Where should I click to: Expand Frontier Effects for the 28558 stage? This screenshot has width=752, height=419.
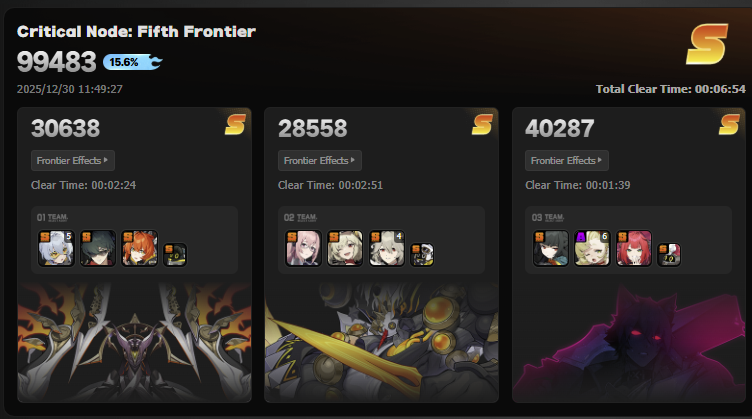[x=320, y=161]
